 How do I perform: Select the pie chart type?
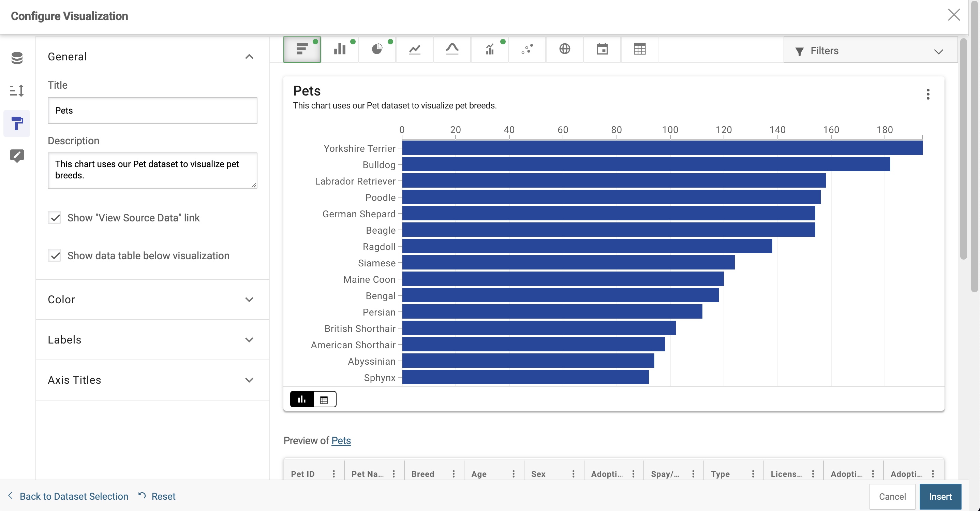[377, 49]
